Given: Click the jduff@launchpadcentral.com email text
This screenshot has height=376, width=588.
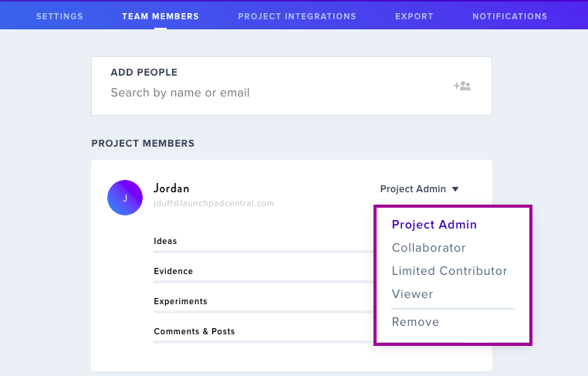Looking at the screenshot, I should coord(214,203).
